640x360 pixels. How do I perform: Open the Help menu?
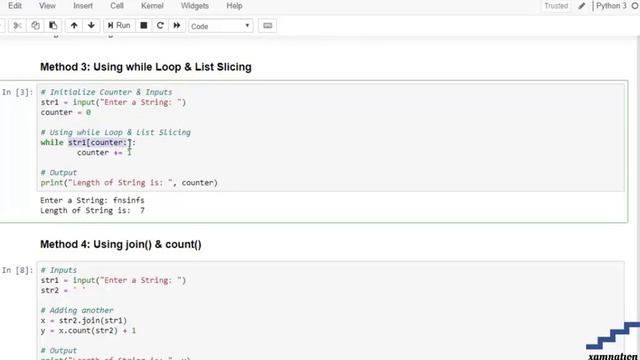(234, 6)
